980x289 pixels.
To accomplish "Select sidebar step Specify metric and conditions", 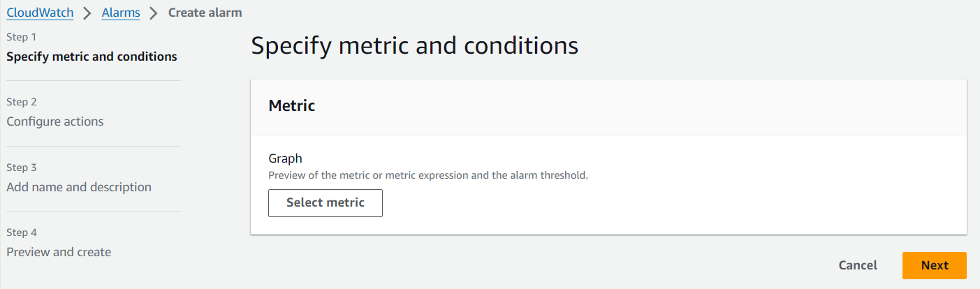I will (x=92, y=57).
